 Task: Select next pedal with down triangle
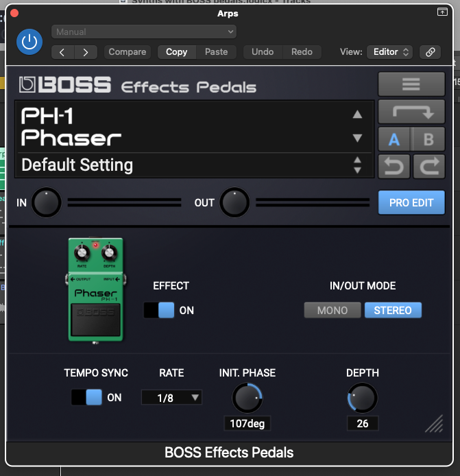tap(357, 138)
